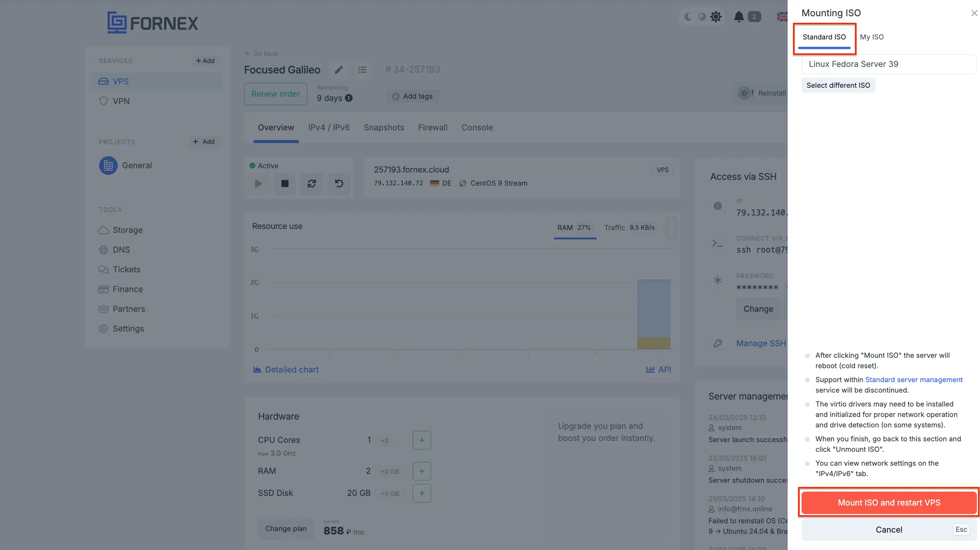
Task: Go back to previous page
Action: click(261, 53)
